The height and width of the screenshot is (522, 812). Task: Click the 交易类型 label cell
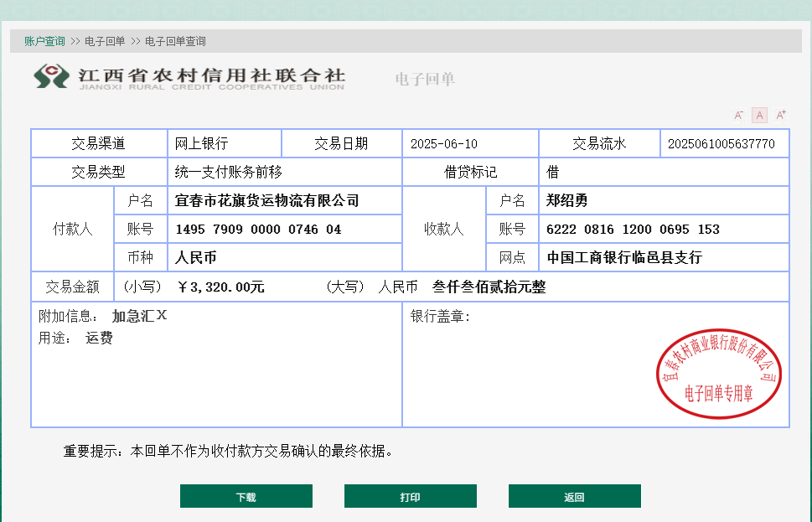99,172
